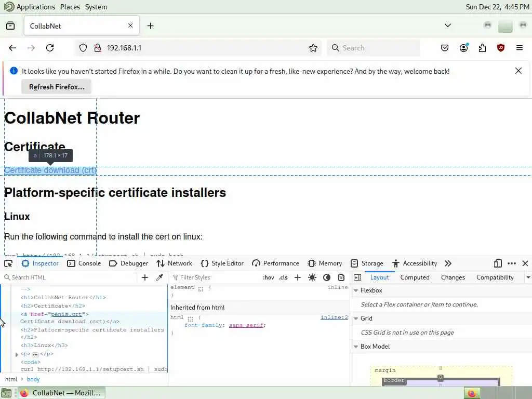
Task: Activate the element picker in DevTools
Action: [8, 263]
